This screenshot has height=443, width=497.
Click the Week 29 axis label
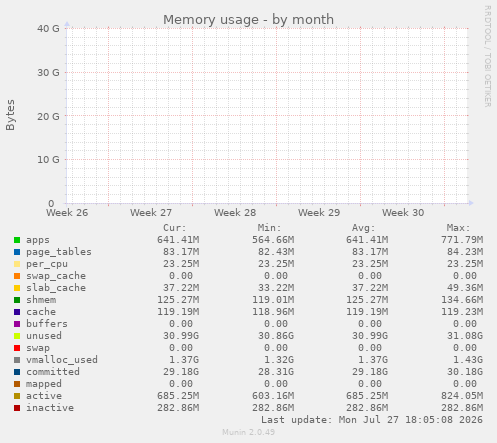319,213
